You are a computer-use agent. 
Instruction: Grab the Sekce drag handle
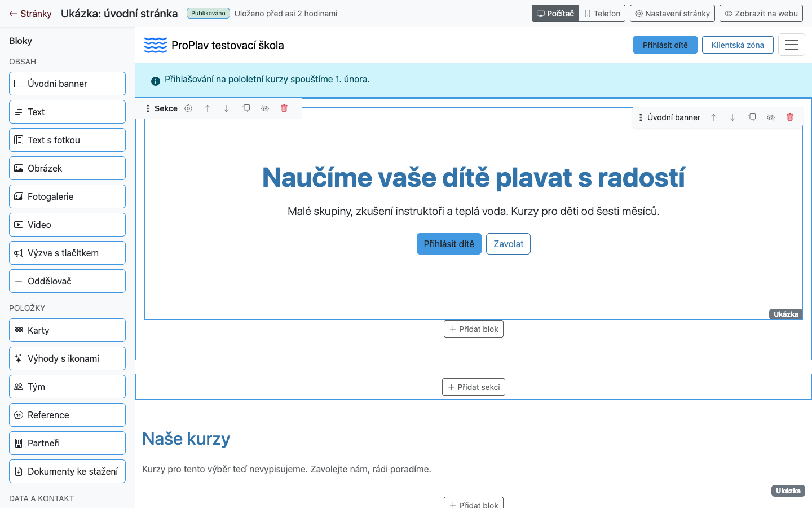pyautogui.click(x=148, y=108)
